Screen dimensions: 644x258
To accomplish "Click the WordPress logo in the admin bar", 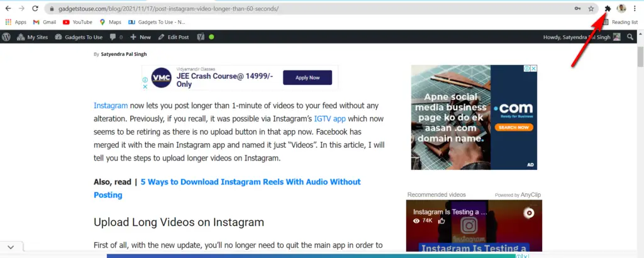I will 6,37.
